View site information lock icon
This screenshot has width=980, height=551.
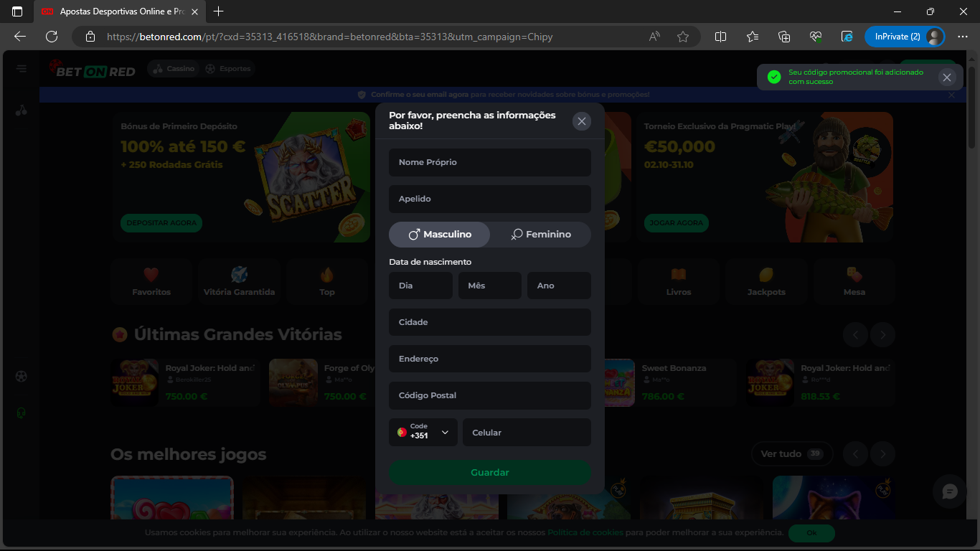pyautogui.click(x=90, y=37)
